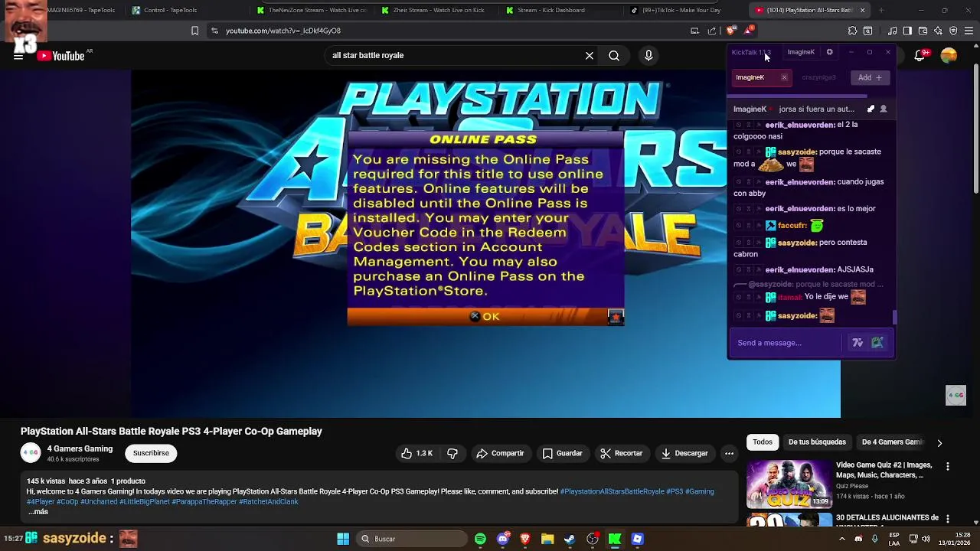The width and height of the screenshot is (980, 551).
Task: Run search with the magnifier button
Action: pyautogui.click(x=614, y=56)
